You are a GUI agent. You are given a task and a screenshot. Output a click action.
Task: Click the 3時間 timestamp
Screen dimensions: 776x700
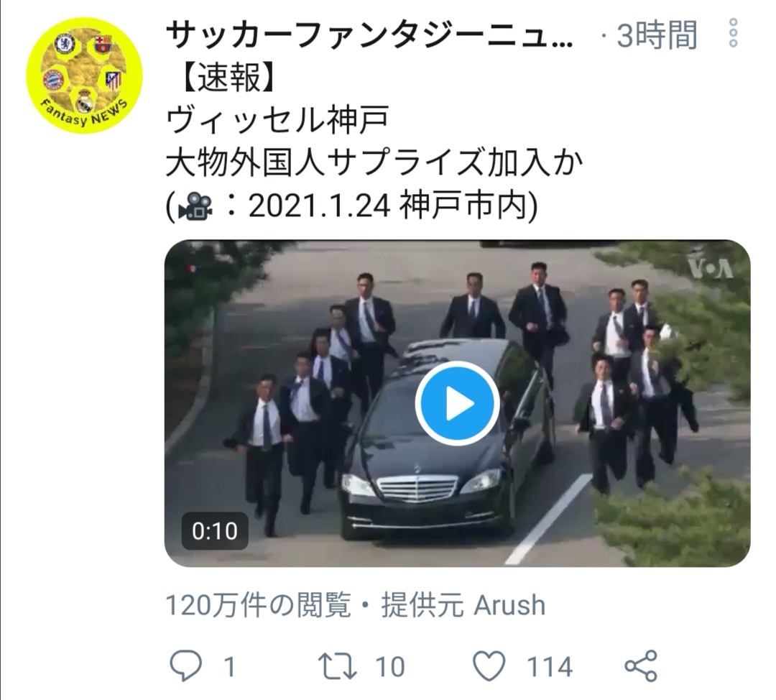pyautogui.click(x=657, y=35)
